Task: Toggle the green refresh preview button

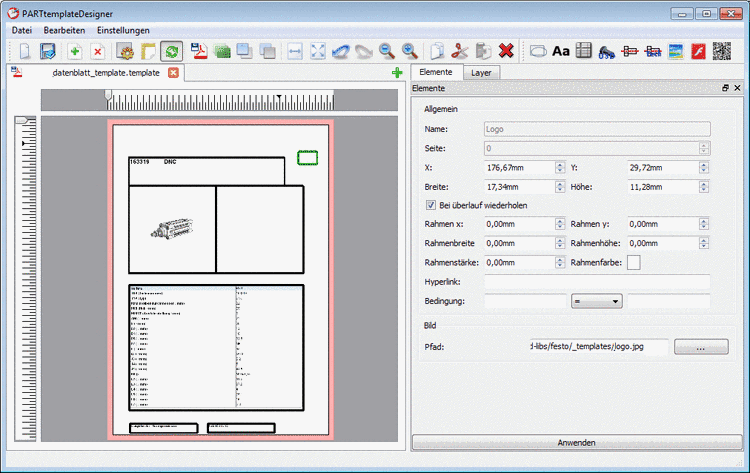Action: (172, 51)
